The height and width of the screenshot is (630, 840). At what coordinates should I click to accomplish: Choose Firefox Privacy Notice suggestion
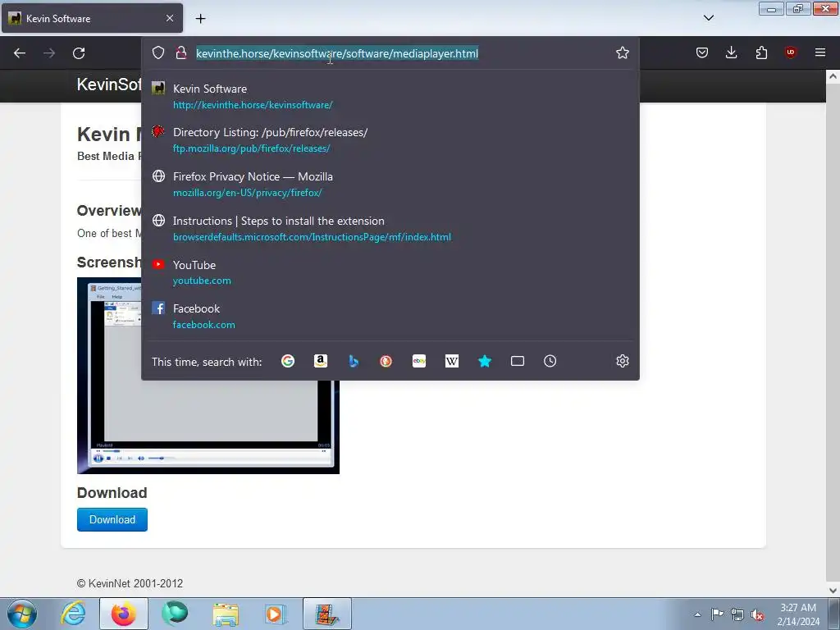click(390, 185)
